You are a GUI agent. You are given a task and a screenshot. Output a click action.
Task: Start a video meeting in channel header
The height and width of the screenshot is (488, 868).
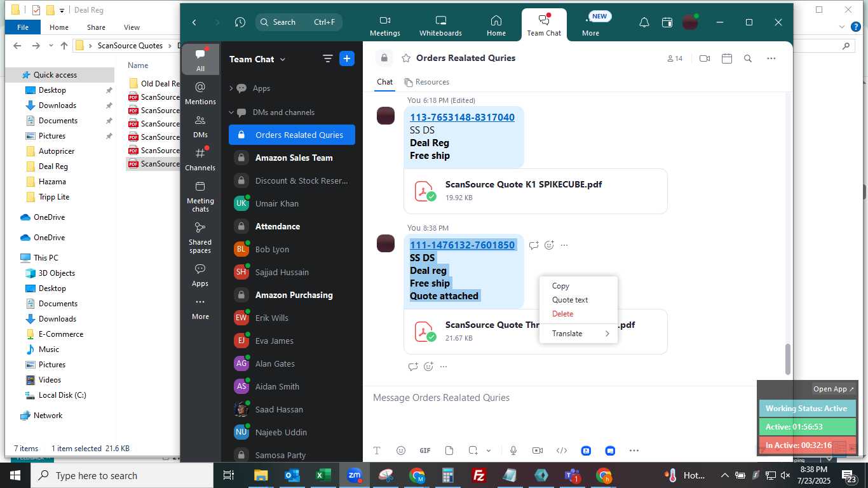(x=704, y=58)
